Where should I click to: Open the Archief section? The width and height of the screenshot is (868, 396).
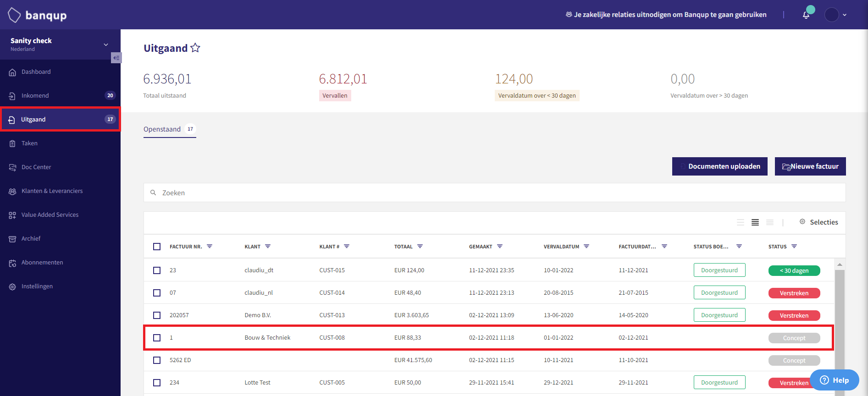60,239
